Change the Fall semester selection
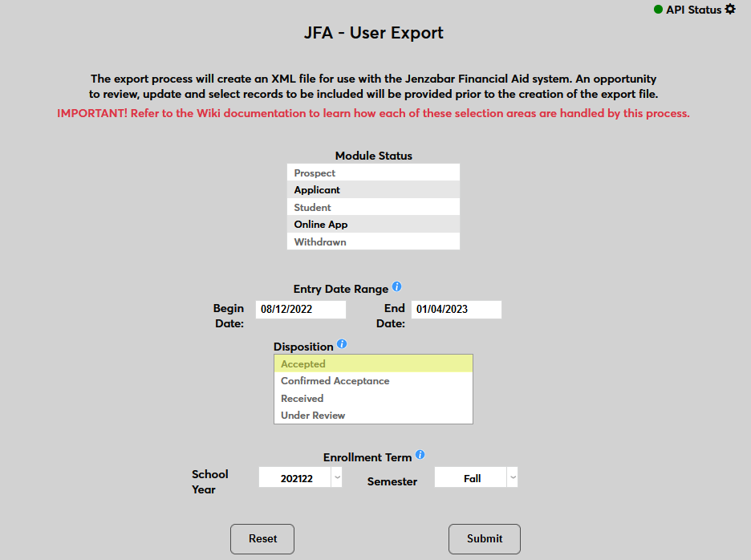 click(x=476, y=477)
